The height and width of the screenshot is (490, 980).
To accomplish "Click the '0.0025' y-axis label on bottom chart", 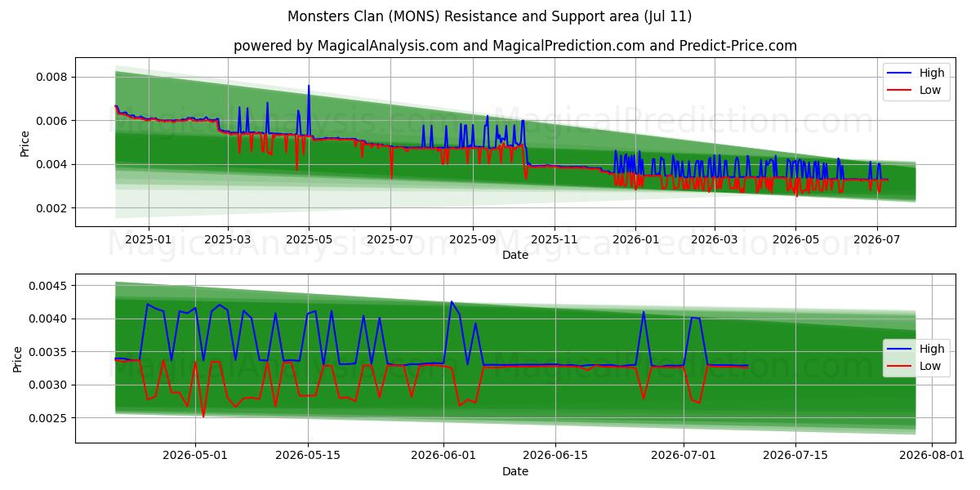I will tap(50, 418).
